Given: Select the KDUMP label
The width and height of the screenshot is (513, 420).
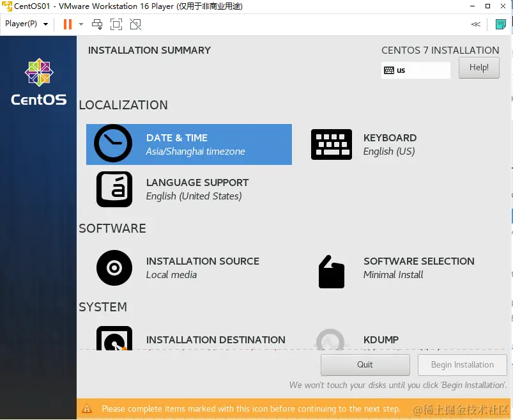Looking at the screenshot, I should coord(381,340).
